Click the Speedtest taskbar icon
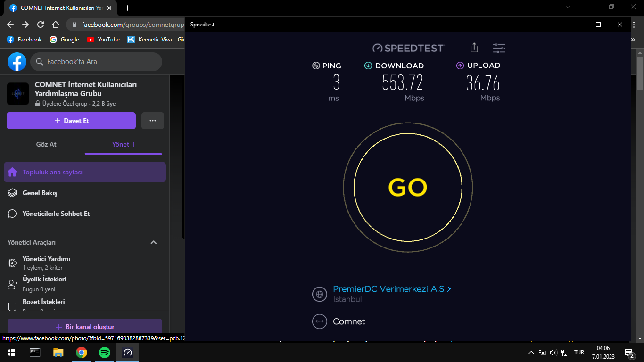 [x=128, y=352]
